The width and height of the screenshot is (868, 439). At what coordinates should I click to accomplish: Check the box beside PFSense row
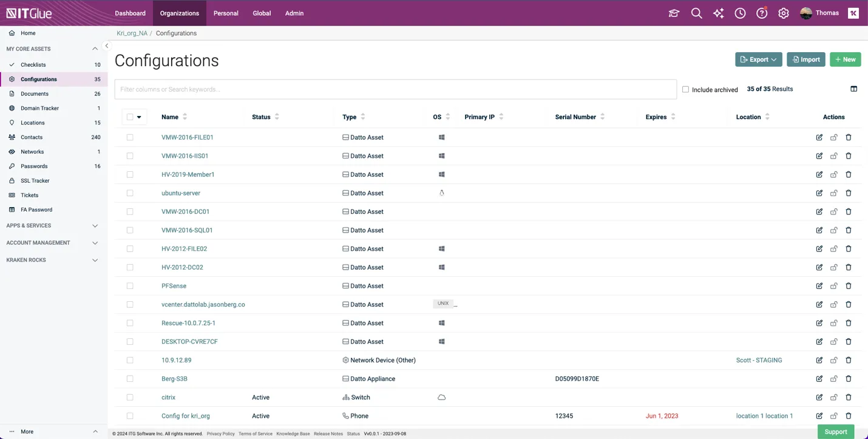coord(130,286)
